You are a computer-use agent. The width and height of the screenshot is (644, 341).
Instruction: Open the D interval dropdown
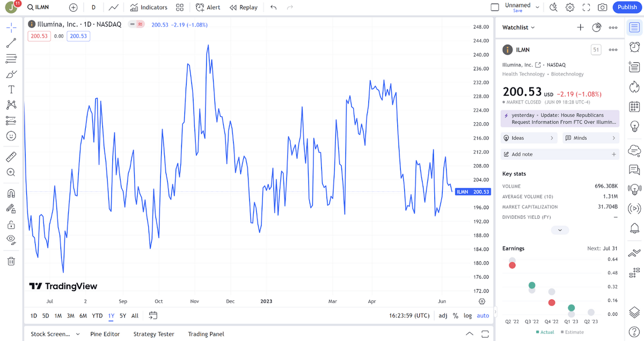point(94,8)
